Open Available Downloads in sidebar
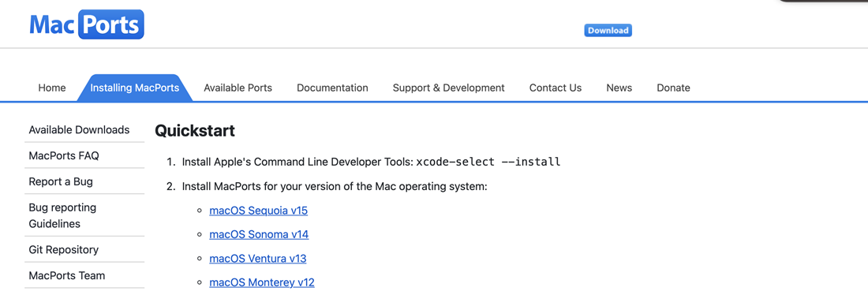 click(x=84, y=130)
